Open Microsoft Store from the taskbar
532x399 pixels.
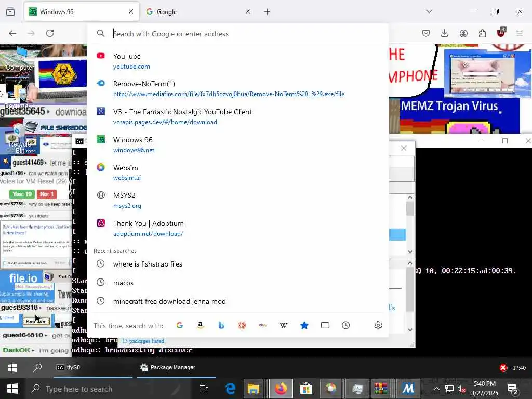click(x=306, y=389)
